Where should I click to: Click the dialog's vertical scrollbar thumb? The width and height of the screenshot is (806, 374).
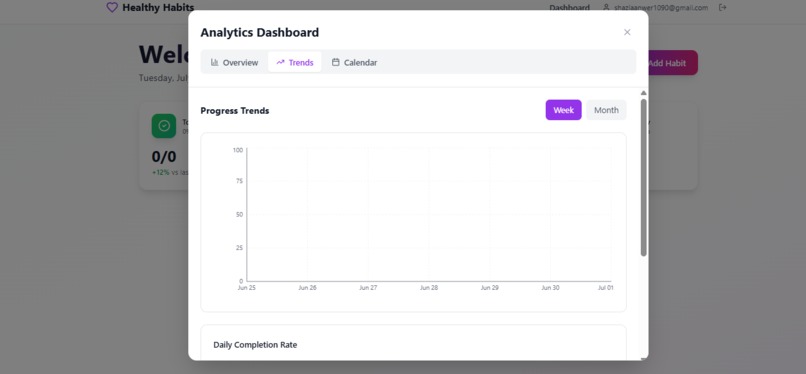tap(643, 178)
